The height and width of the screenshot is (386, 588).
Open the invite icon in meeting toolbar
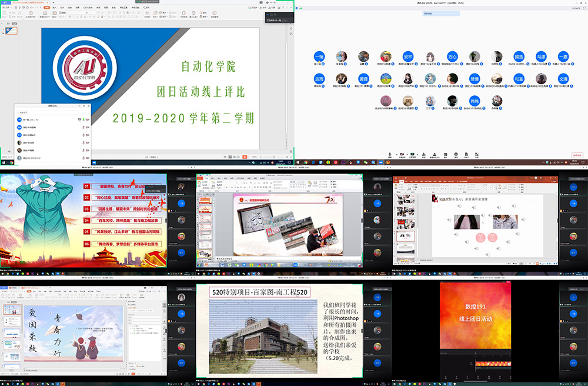(x=424, y=154)
